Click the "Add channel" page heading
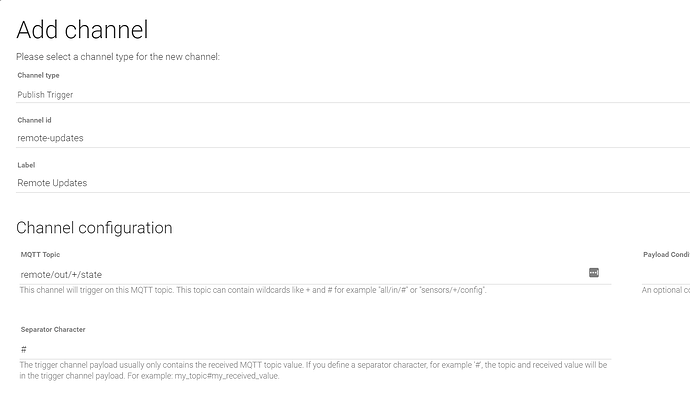The image size is (690, 414). [x=82, y=30]
